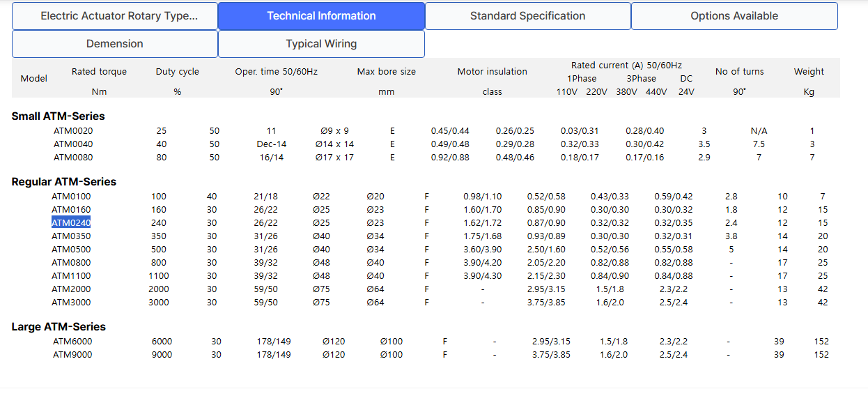Click the ATM1100 model row label
The height and width of the screenshot is (396, 868).
pyautogui.click(x=71, y=276)
